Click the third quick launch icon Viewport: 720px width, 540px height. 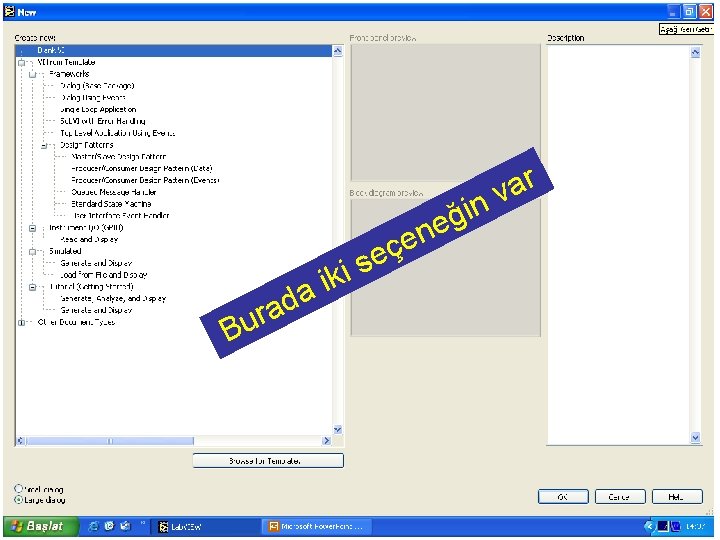pyautogui.click(x=125, y=526)
